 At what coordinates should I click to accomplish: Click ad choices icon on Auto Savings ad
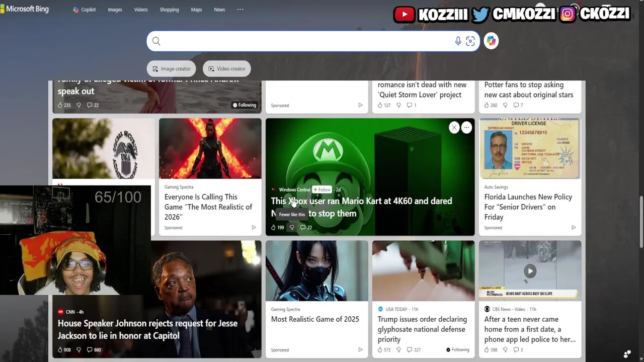[574, 227]
